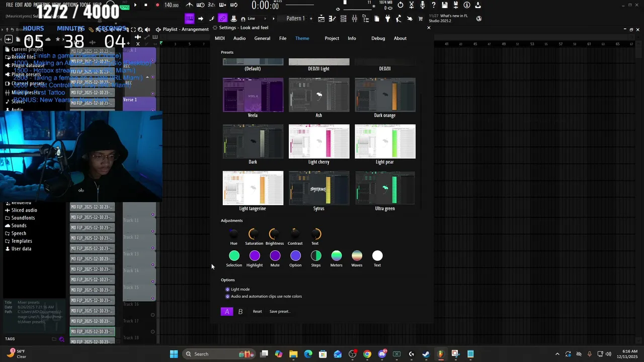This screenshot has height=362, width=644.
Task: Switch to the MIDI settings tab
Action: 220,38
